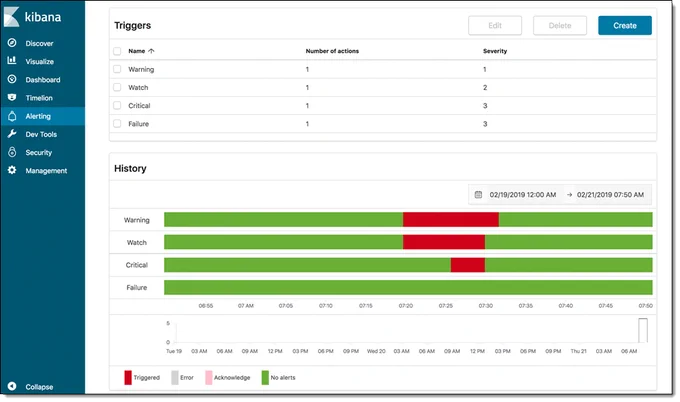Toggle the select-all triggers checkbox
The height and width of the screenshot is (402, 680).
(x=117, y=51)
